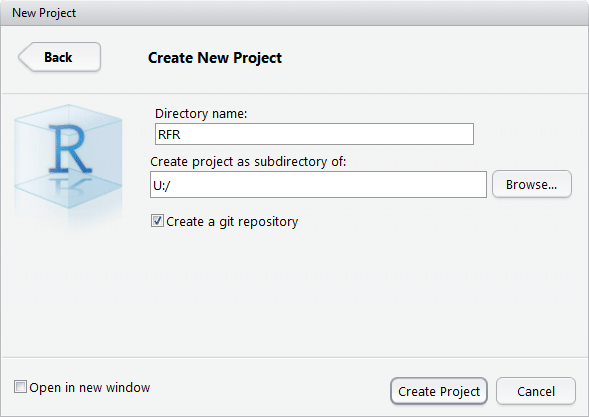
Task: Place cursor after U:/ in path field
Action: pos(172,185)
